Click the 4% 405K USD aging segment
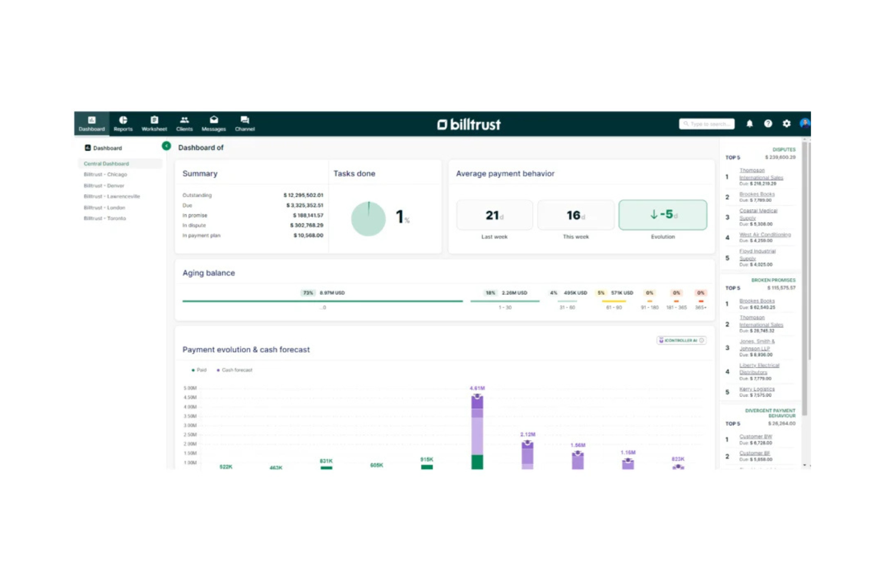The image size is (882, 588). tap(568, 293)
